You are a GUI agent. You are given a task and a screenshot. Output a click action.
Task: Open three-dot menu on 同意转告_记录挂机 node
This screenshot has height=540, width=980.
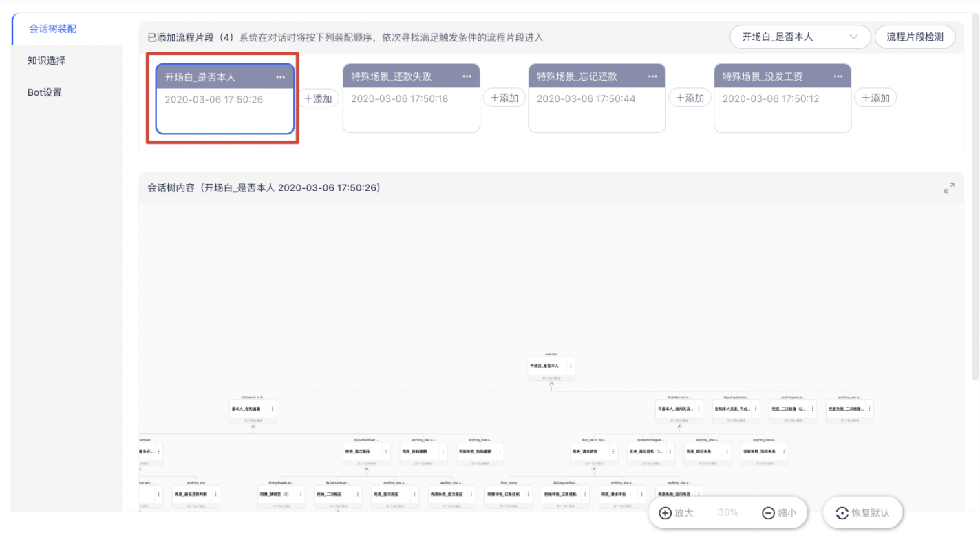[x=528, y=495]
